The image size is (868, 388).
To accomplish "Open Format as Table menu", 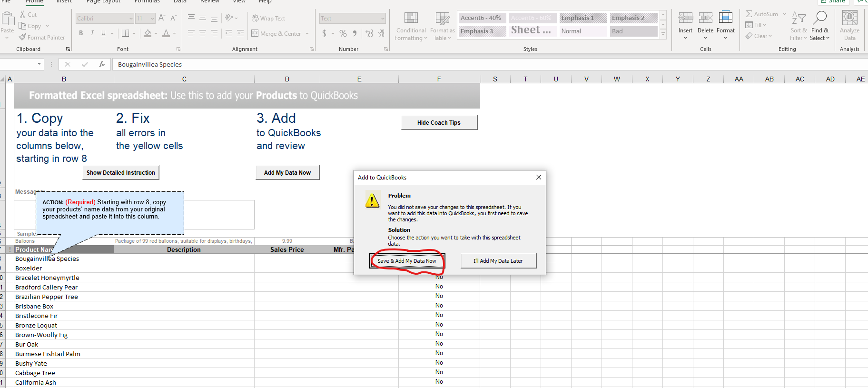I will click(x=442, y=26).
